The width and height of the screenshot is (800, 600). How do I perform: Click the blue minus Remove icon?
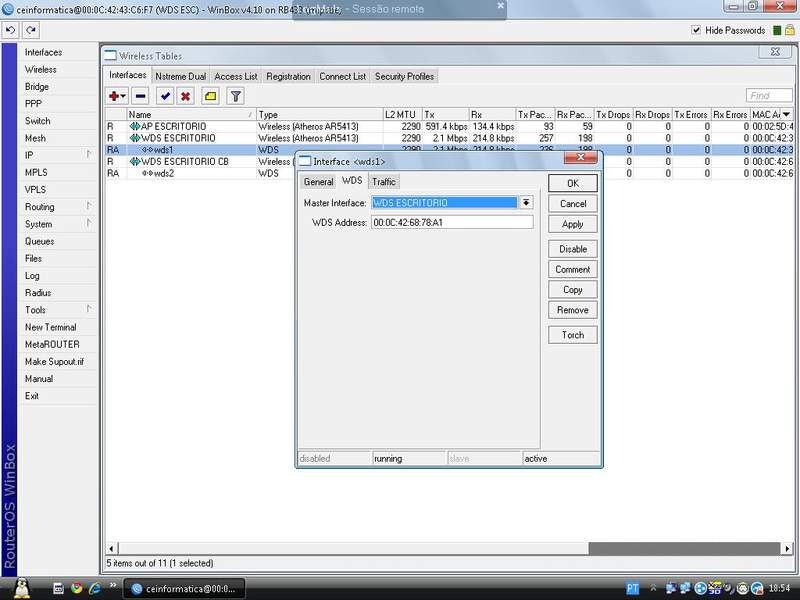click(x=141, y=96)
